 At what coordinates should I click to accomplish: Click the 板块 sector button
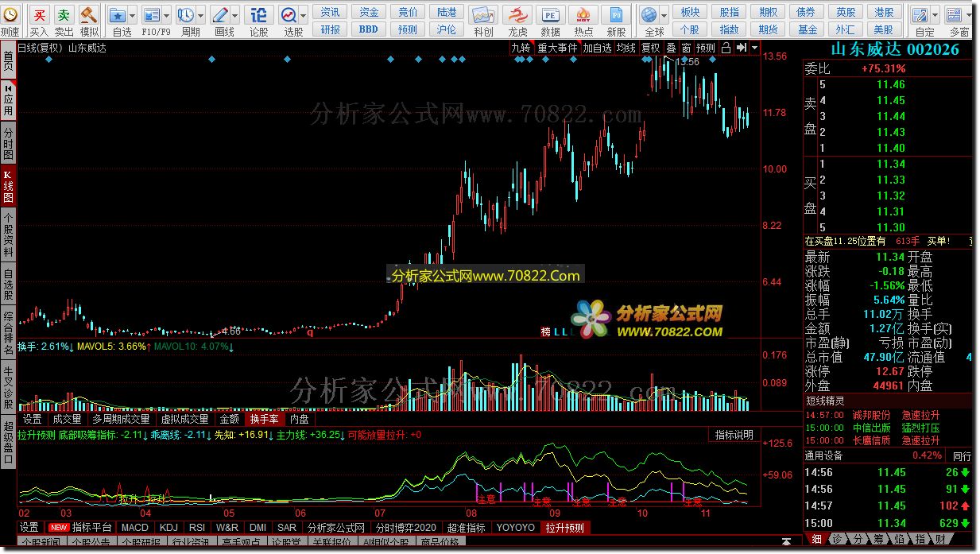691,12
